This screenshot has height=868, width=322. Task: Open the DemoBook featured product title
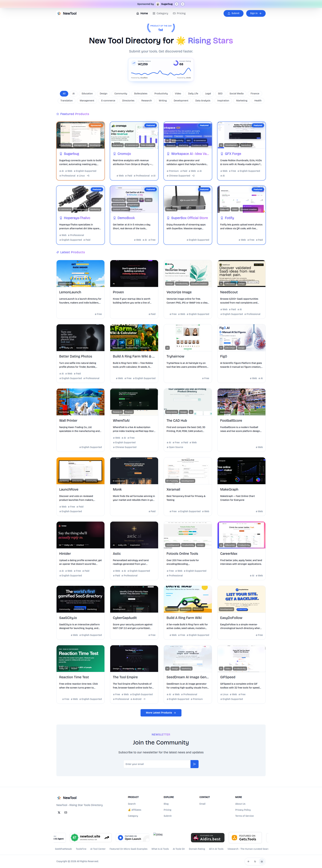pyautogui.click(x=126, y=218)
